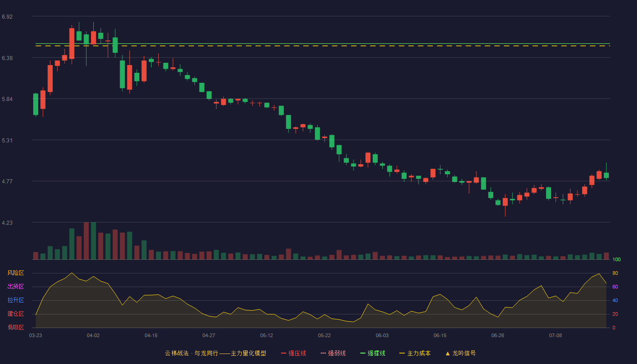This screenshot has width=637, height=364.
Task: Click the 06-03 date label
Action: 382,335
